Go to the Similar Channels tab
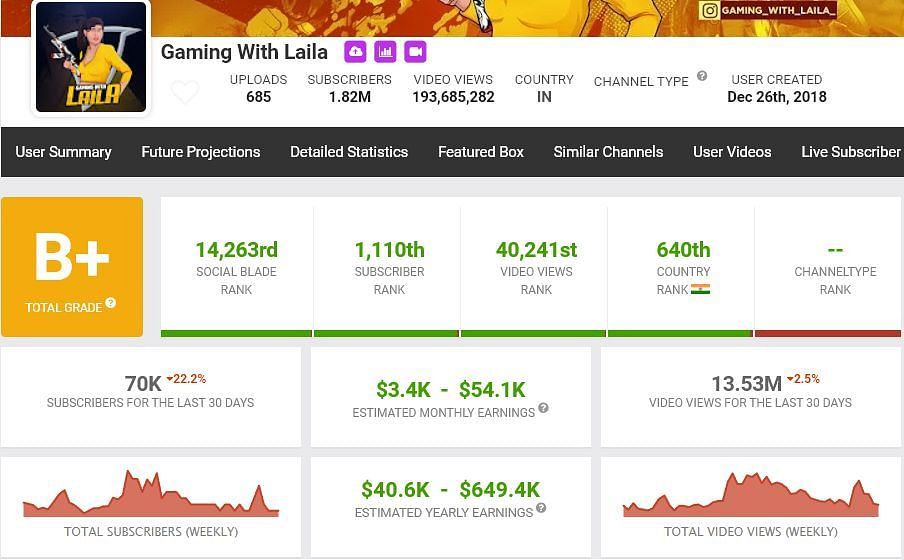 [608, 152]
